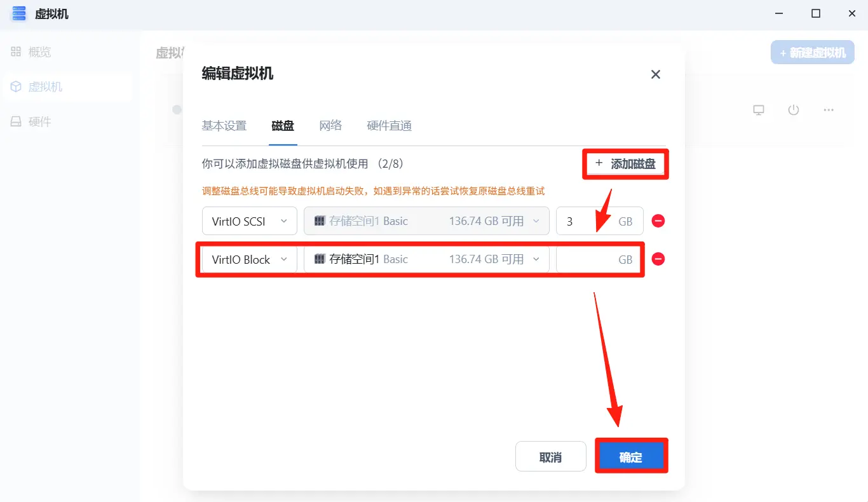Switch to the 网络 tab
Viewport: 868px width, 502px height.
(x=330, y=126)
